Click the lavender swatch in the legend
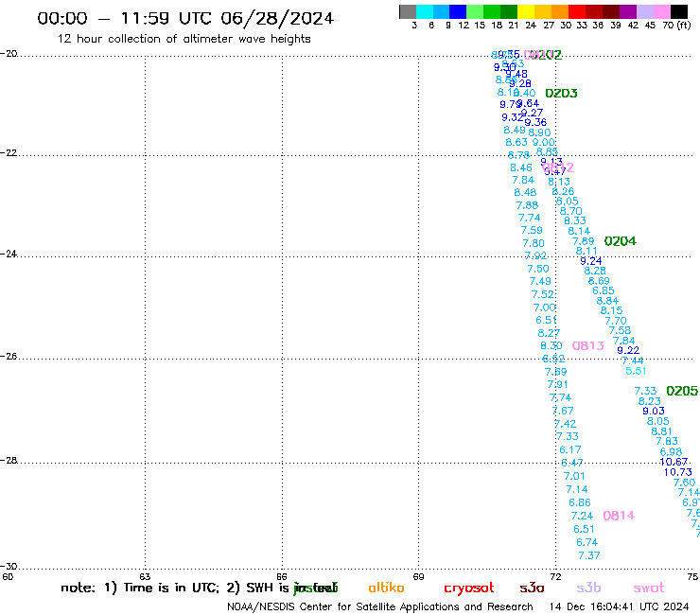This screenshot has height=615, width=700. point(645,11)
